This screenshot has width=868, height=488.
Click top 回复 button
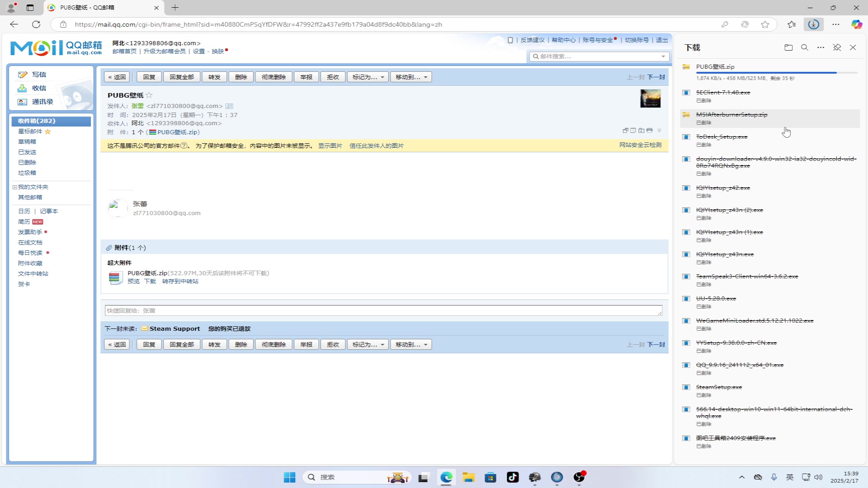coord(149,77)
